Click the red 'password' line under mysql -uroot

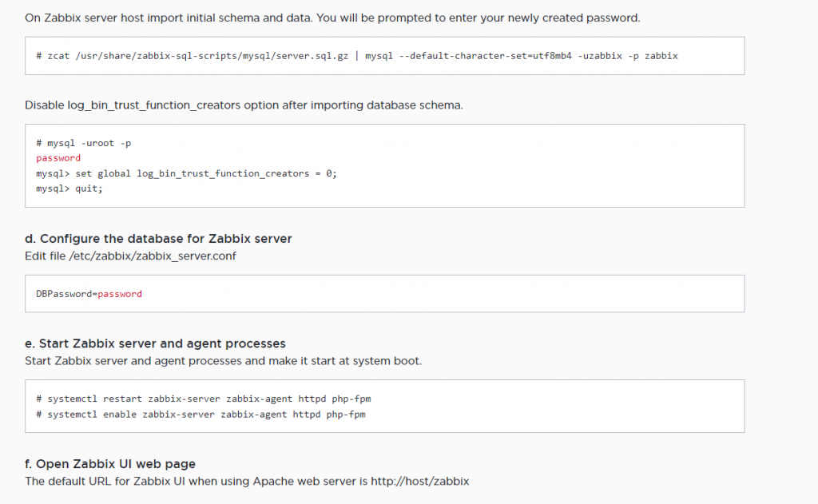58,158
